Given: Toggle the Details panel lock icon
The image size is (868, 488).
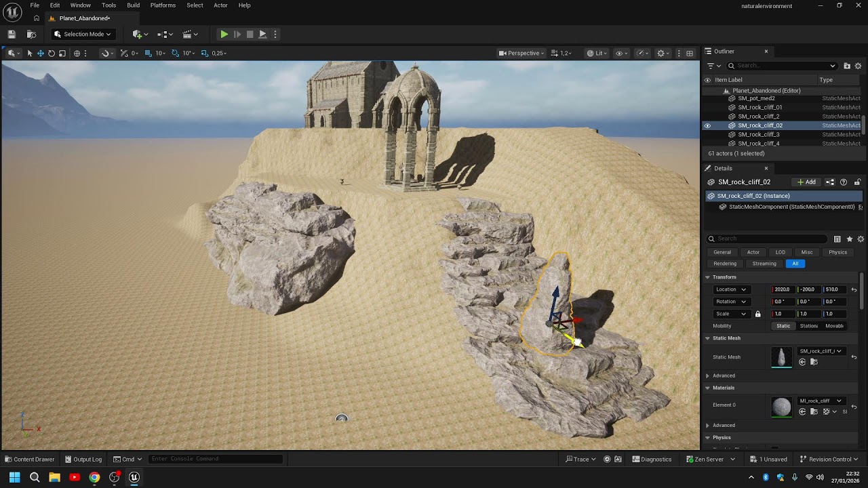Looking at the screenshot, I should pyautogui.click(x=857, y=182).
